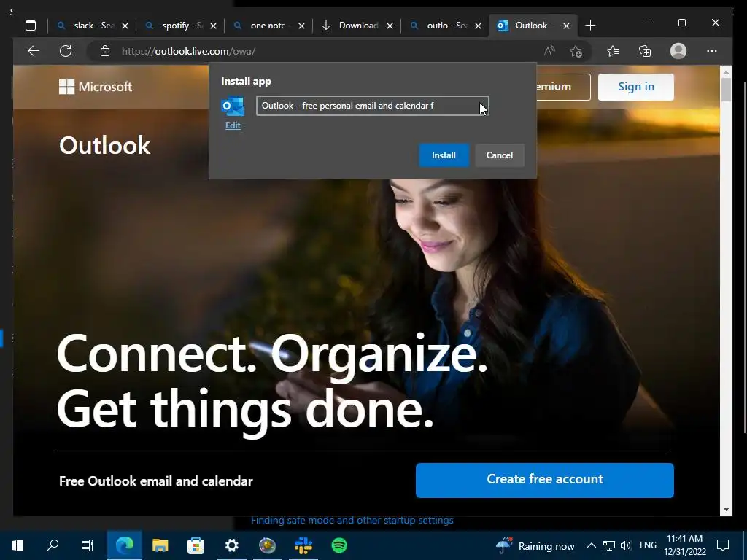Click the Install button
Viewport: 747px width, 560px height.
coord(444,155)
